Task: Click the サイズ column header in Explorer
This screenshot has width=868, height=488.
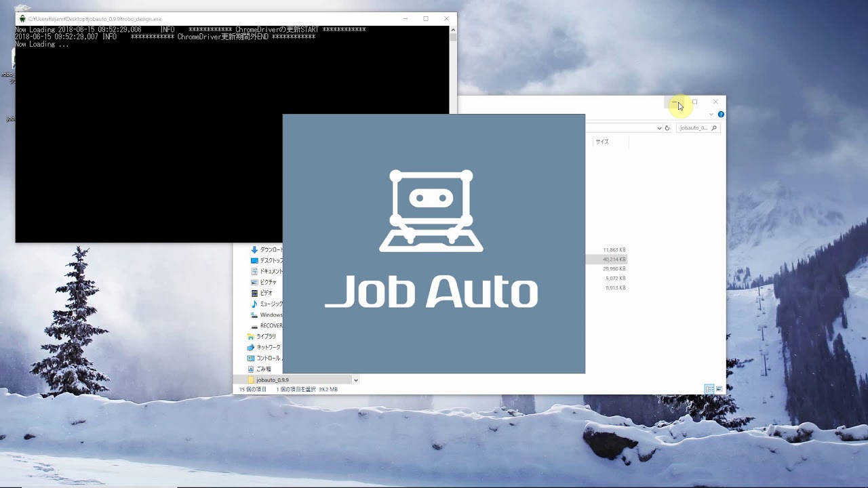Action: [x=602, y=142]
